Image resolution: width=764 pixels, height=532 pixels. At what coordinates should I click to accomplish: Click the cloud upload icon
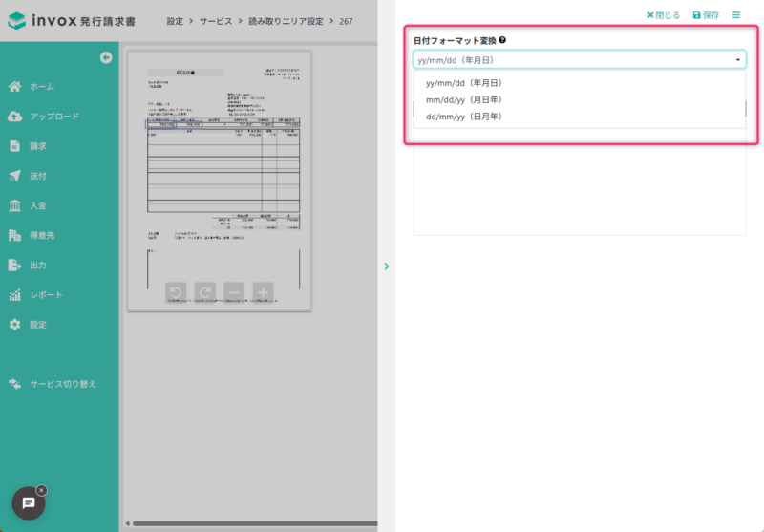(14, 117)
